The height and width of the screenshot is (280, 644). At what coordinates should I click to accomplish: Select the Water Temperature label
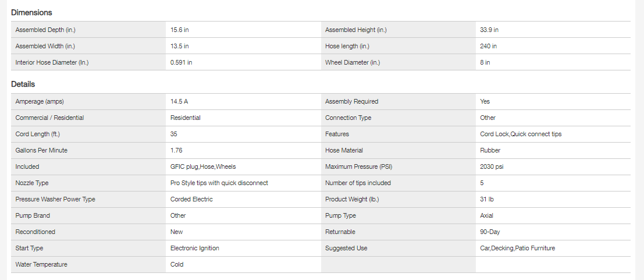(41, 264)
